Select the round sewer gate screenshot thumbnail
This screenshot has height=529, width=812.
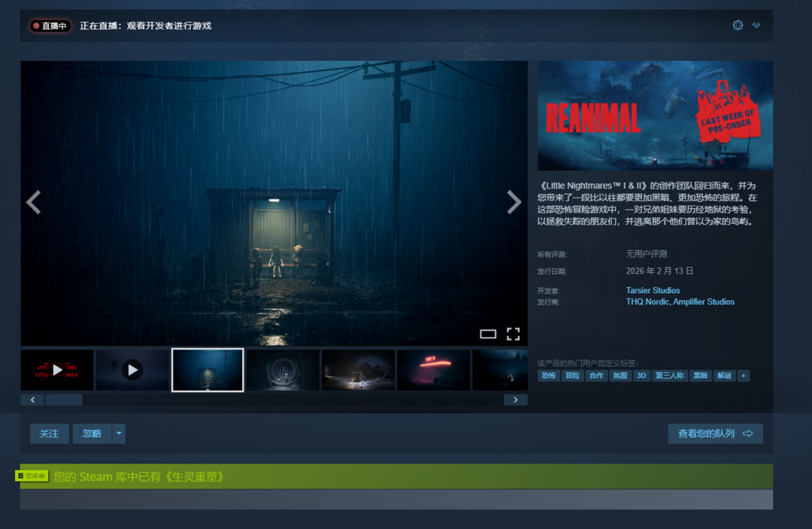(283, 370)
